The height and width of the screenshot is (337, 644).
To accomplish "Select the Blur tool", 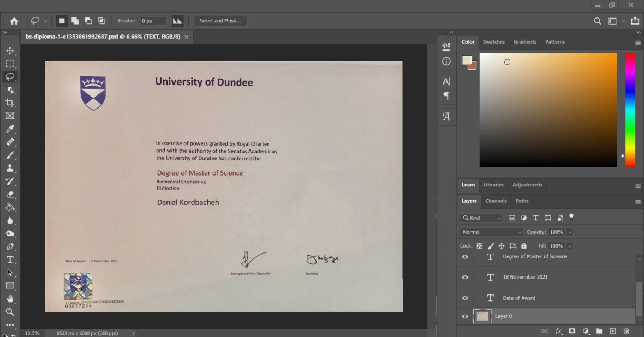I will (x=10, y=220).
